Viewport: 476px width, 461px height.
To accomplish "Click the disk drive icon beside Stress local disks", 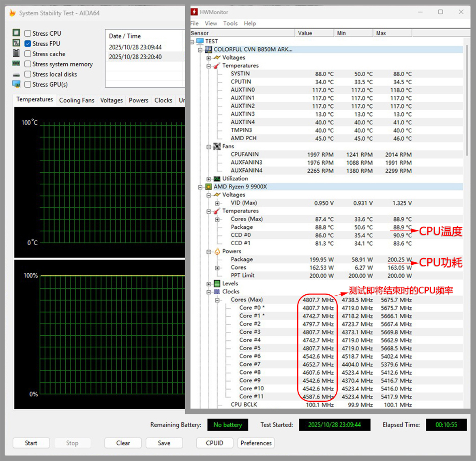I will (16, 75).
